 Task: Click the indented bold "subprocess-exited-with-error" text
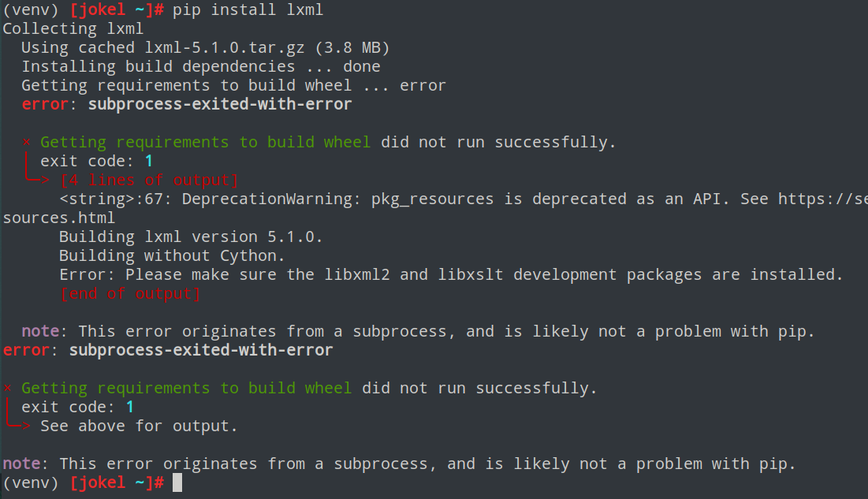(x=220, y=104)
